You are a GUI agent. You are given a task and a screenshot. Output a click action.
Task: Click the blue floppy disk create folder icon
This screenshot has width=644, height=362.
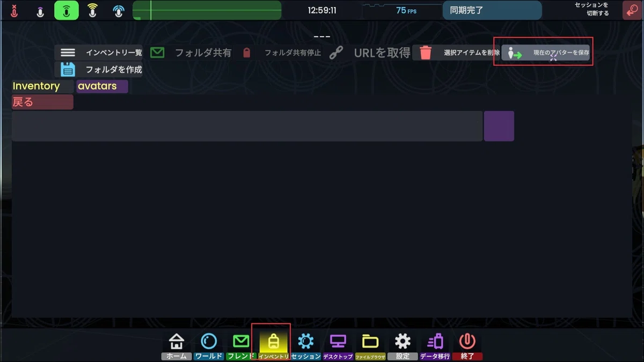point(68,69)
